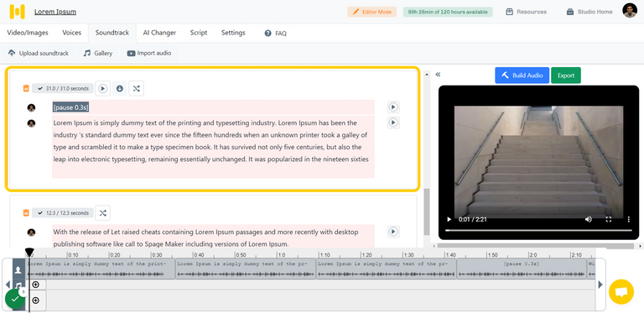Open the yellow chat support bubble
Viewport: 644px width, 313px height.
(621, 292)
